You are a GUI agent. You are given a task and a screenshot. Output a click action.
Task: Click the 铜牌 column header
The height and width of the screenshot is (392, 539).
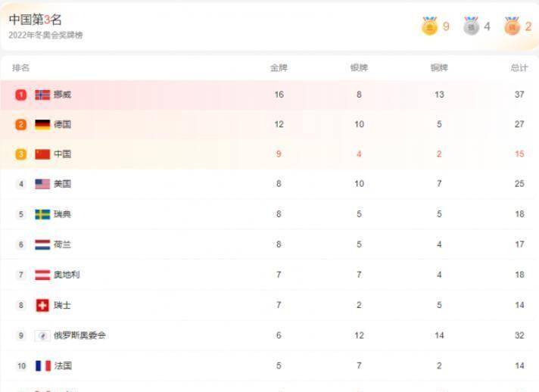[439, 67]
